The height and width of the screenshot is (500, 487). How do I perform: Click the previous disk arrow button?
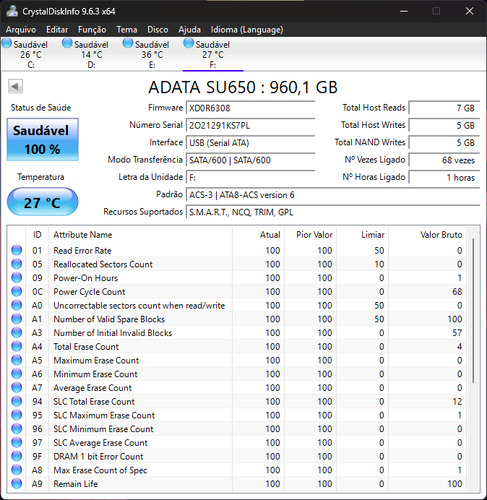tap(15, 86)
